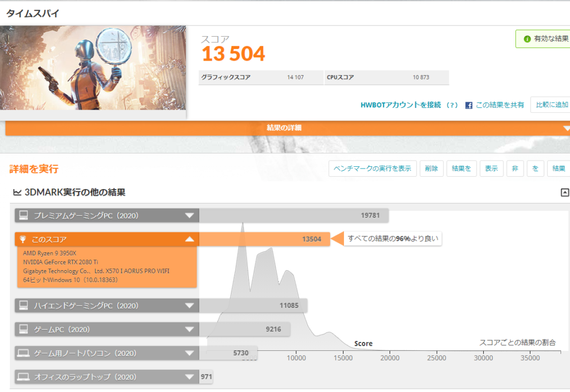Viewport: 570px width, 392px height.
Task: Click the 結果 button at toolbar end
Action: point(559,168)
